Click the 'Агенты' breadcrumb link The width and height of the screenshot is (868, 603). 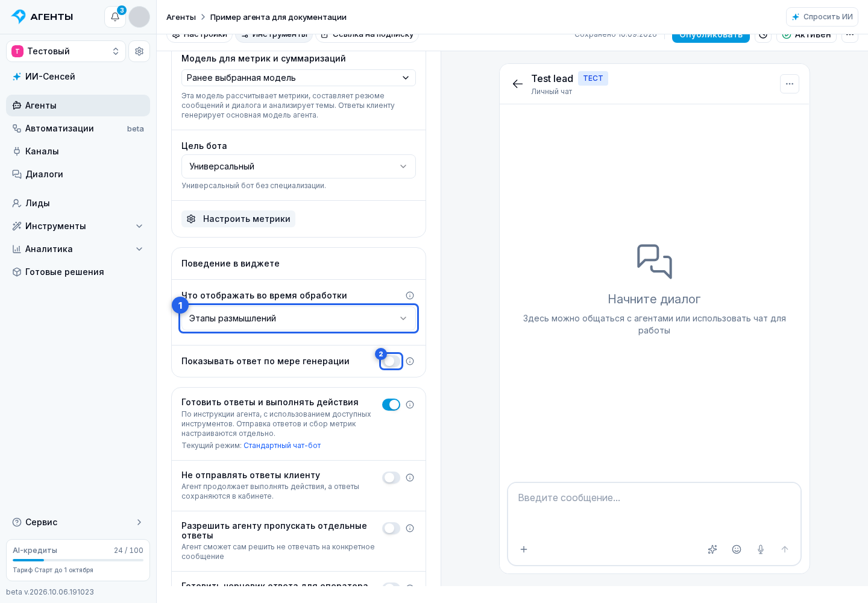coord(181,17)
